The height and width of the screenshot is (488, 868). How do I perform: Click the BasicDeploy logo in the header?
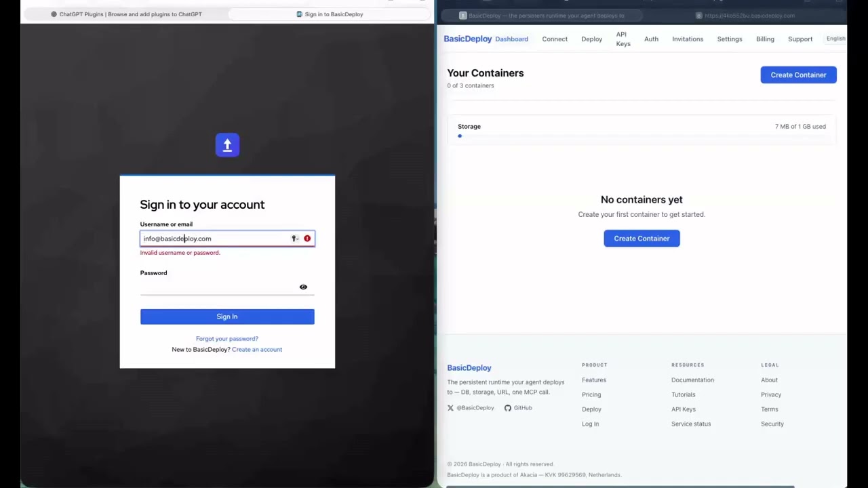[x=468, y=39]
